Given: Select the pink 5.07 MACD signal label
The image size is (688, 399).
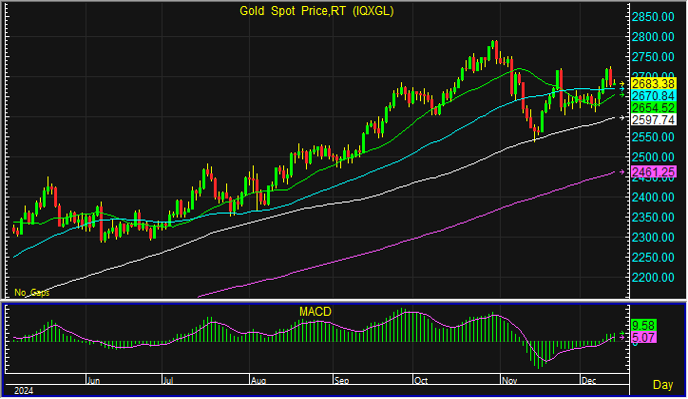Looking at the screenshot, I should pyautogui.click(x=643, y=338).
